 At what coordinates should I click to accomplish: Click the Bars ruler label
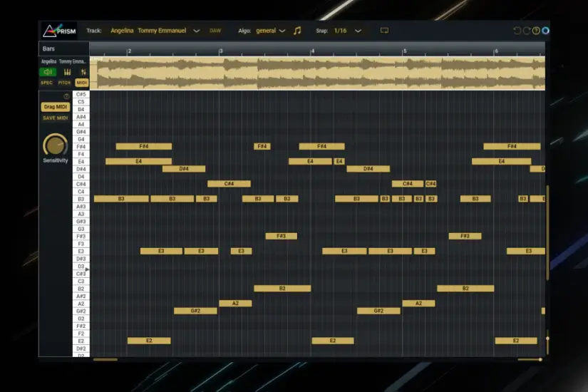(x=48, y=48)
